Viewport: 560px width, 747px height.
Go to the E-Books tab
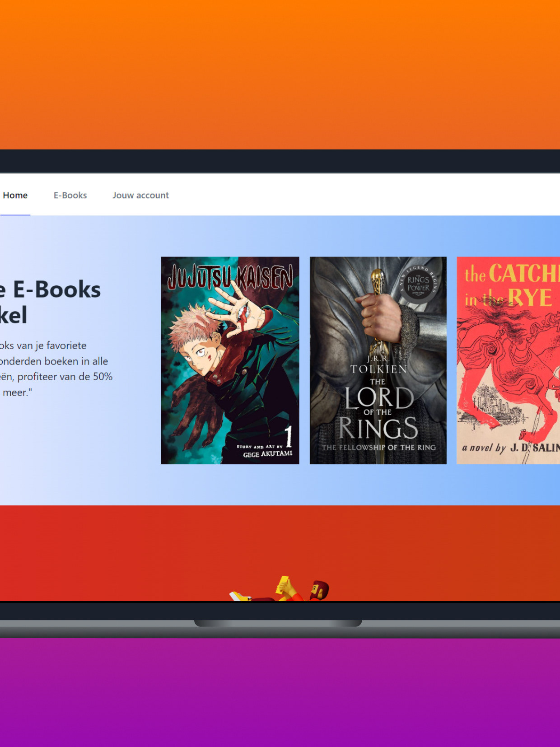[70, 195]
